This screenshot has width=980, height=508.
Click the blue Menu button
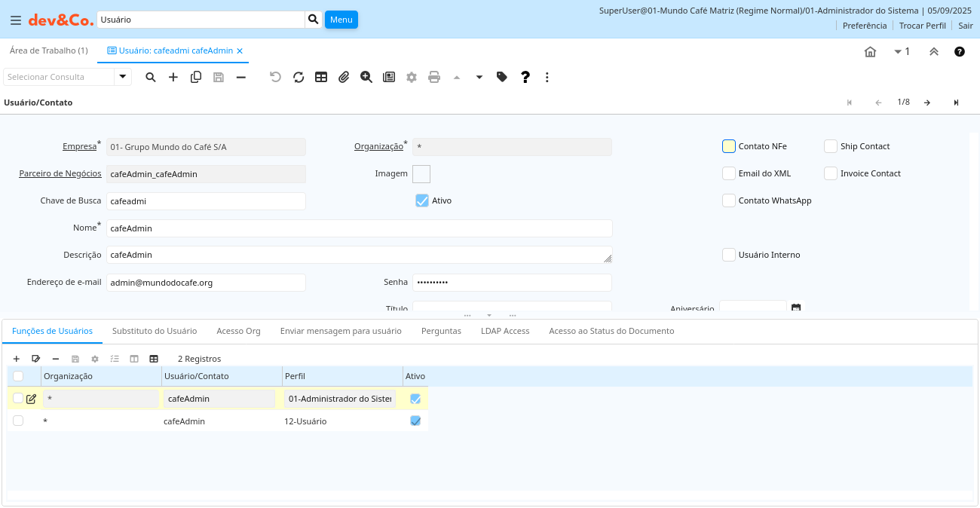(341, 20)
